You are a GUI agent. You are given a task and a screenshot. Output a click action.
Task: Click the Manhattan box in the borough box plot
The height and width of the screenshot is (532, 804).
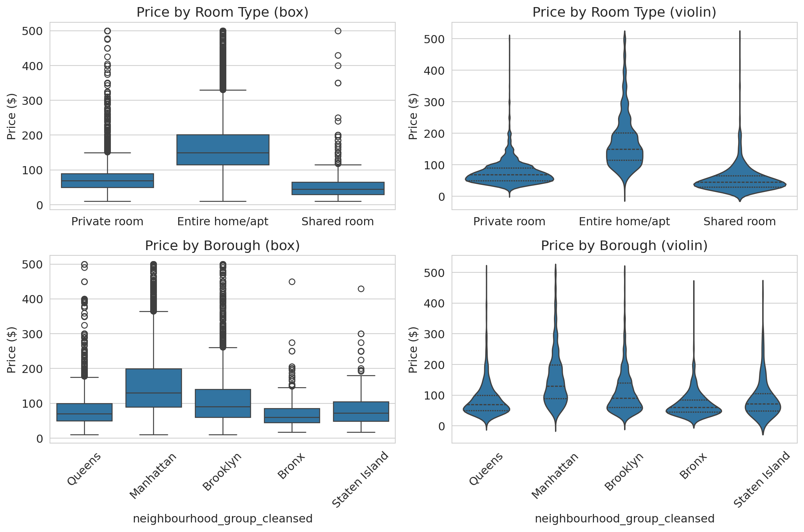pos(154,388)
